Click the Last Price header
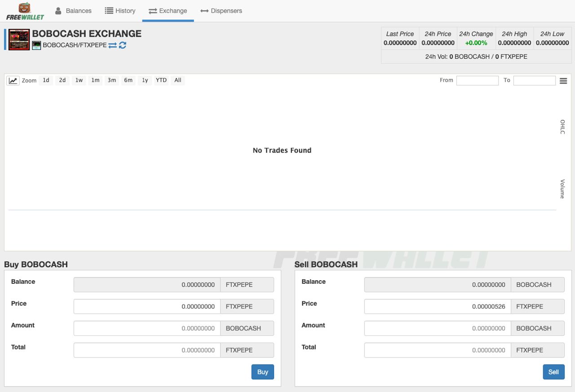The image size is (575, 392). point(400,34)
